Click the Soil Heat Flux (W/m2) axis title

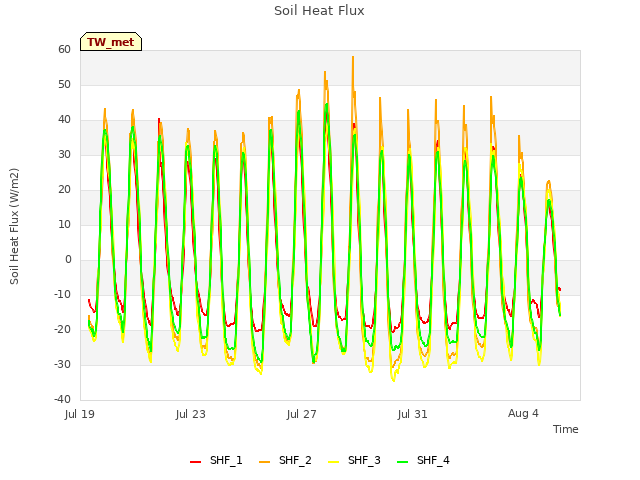[14, 226]
